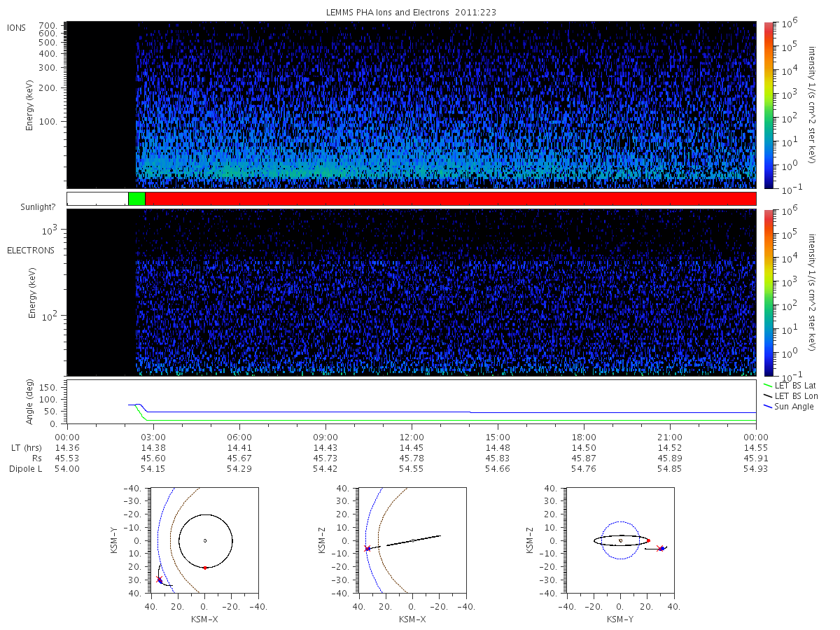Image resolution: width=840 pixels, height=630 pixels.
Task: Click the red segment of Sunlight bar
Action: click(450, 199)
